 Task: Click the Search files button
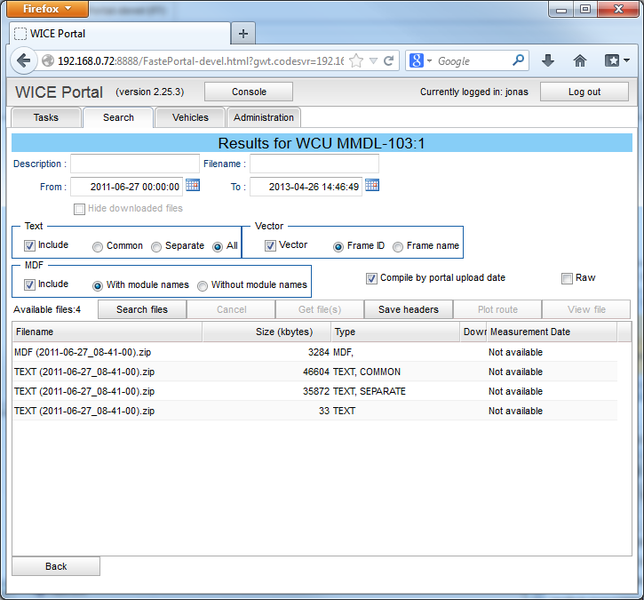[x=142, y=310]
